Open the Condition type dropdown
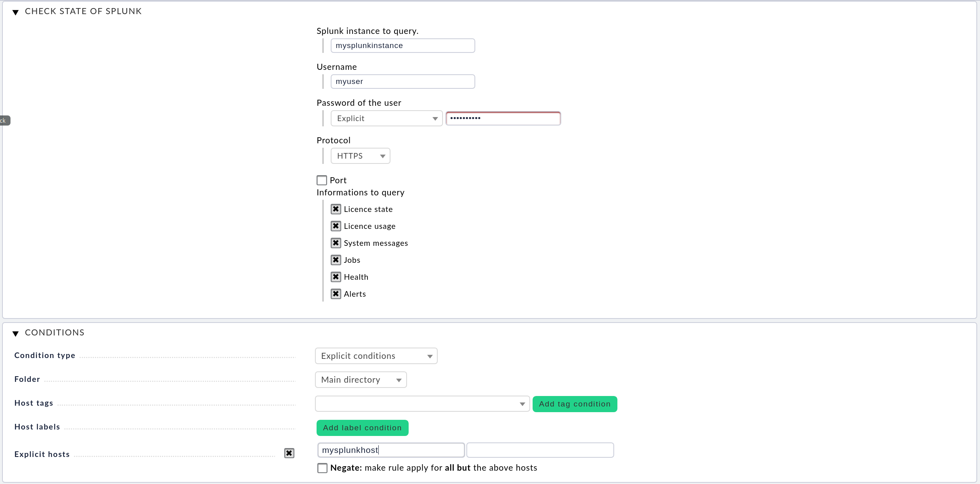The width and height of the screenshot is (980, 484). [376, 356]
